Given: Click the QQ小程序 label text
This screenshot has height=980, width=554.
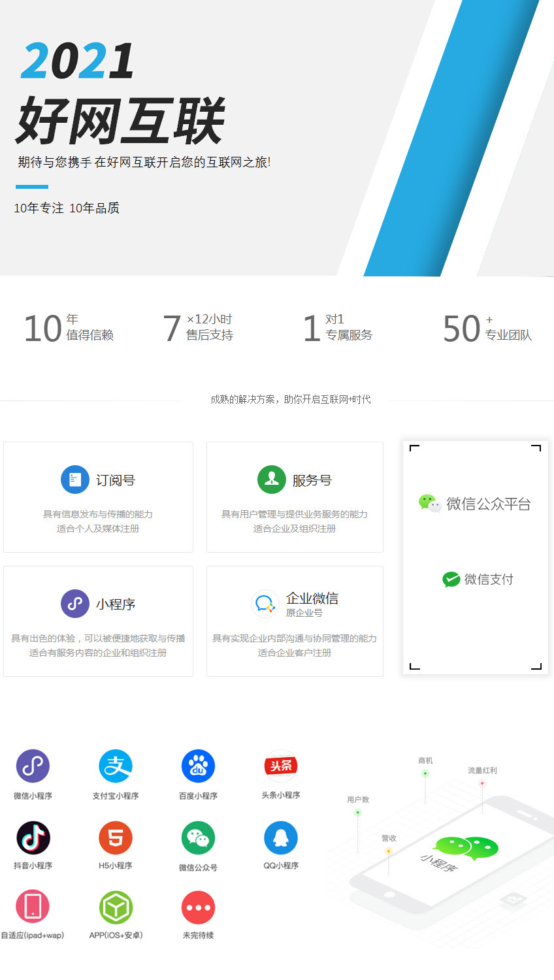Looking at the screenshot, I should click(281, 866).
